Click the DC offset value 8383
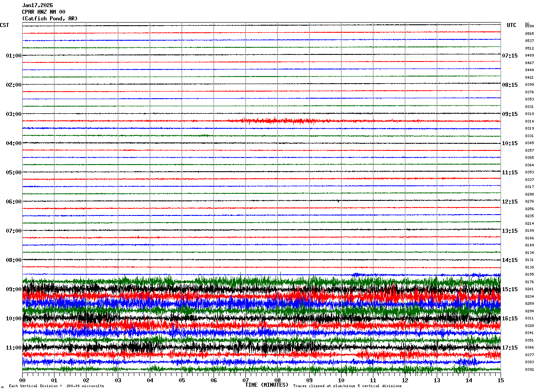The image size is (536, 392). point(529,362)
